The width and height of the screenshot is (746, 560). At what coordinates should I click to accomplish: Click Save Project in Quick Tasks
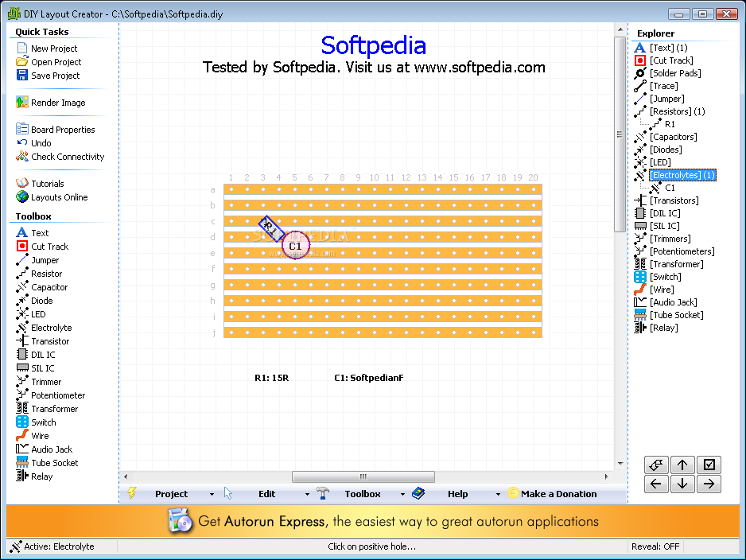pyautogui.click(x=48, y=76)
